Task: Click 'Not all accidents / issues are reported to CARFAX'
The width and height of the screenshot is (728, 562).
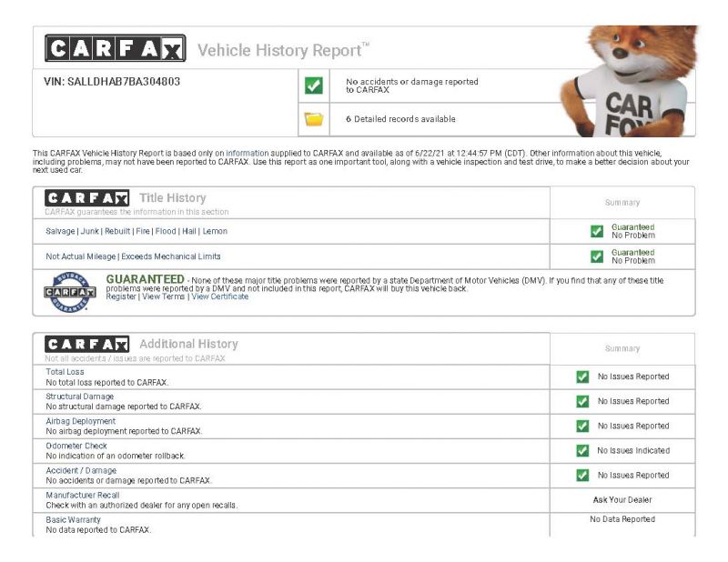Action: point(135,358)
